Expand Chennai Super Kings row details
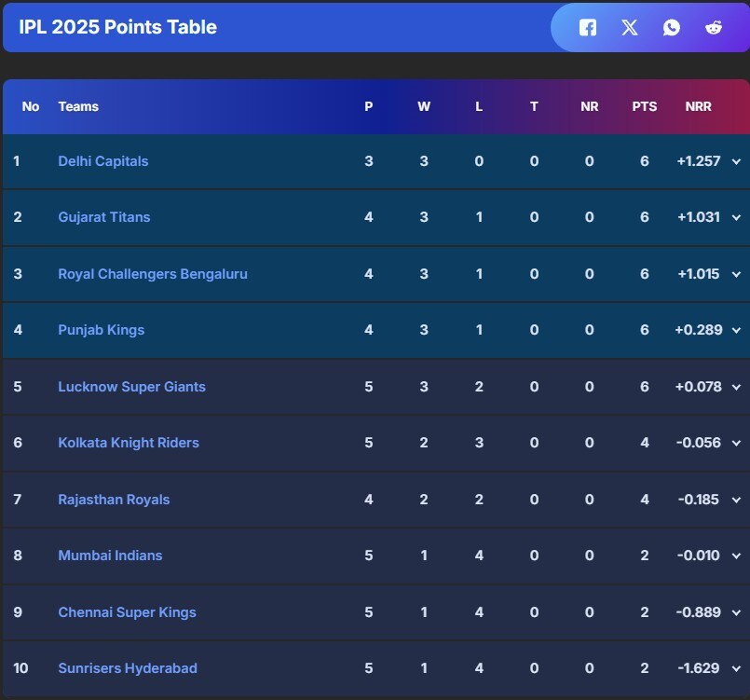 [736, 611]
